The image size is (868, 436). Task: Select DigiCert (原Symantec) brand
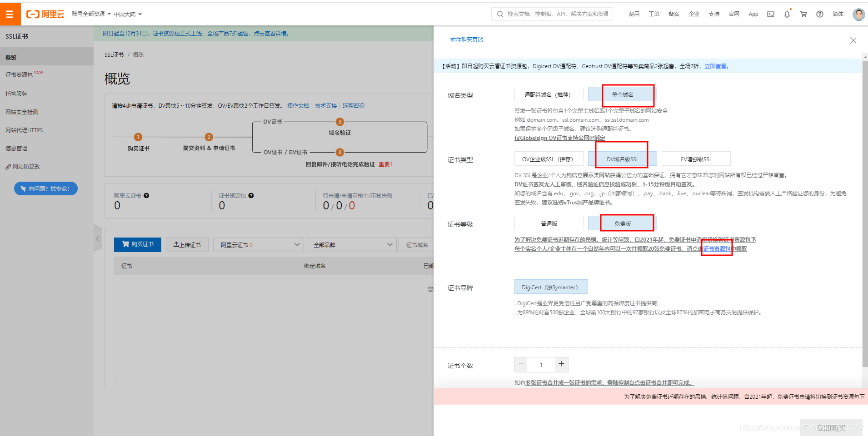pyautogui.click(x=551, y=287)
